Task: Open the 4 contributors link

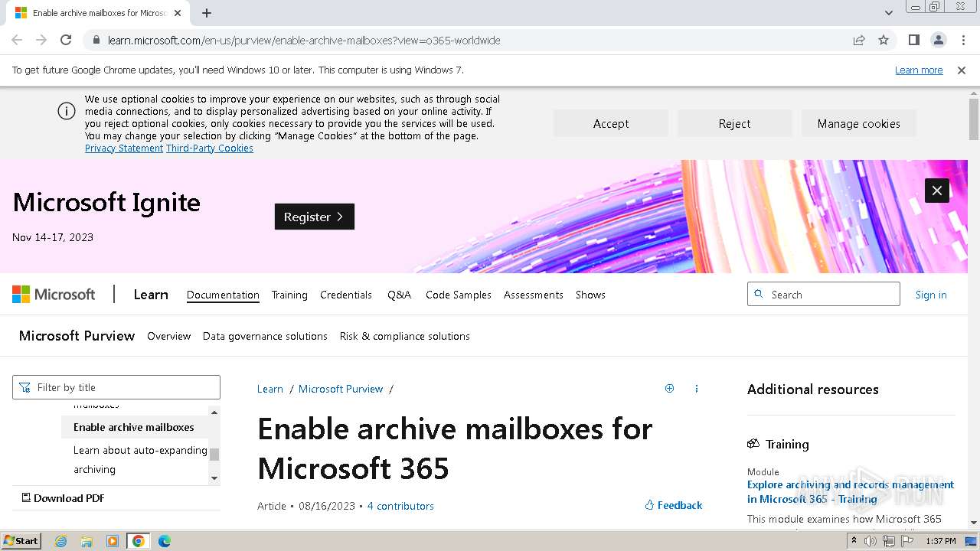Action: click(400, 506)
